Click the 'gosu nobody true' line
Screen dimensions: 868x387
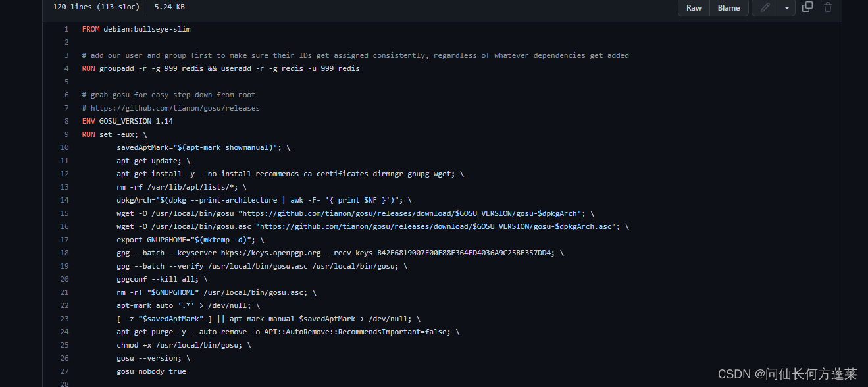[151, 371]
